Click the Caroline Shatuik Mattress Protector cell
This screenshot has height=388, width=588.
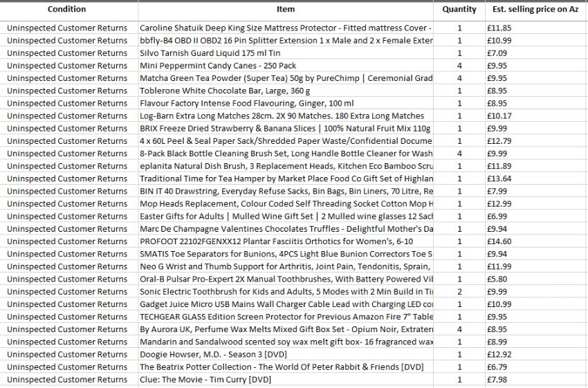[286, 28]
